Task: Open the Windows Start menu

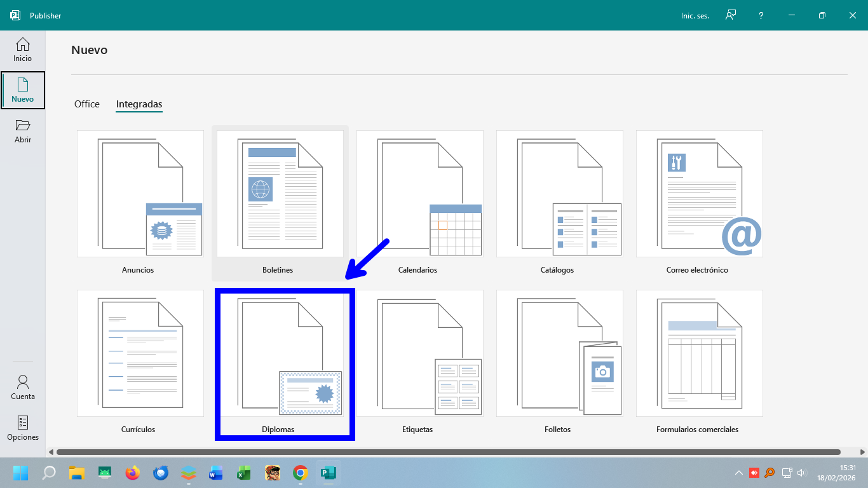Action: coord(20,473)
